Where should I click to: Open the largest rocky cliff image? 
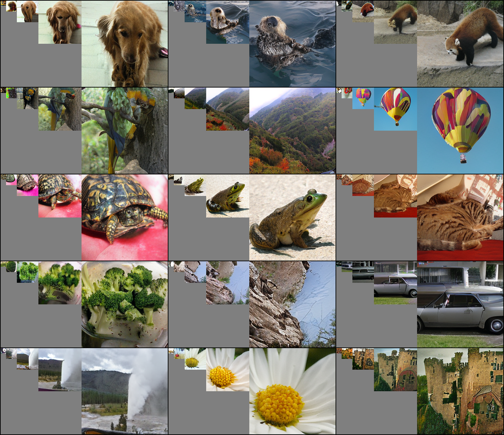292,304
